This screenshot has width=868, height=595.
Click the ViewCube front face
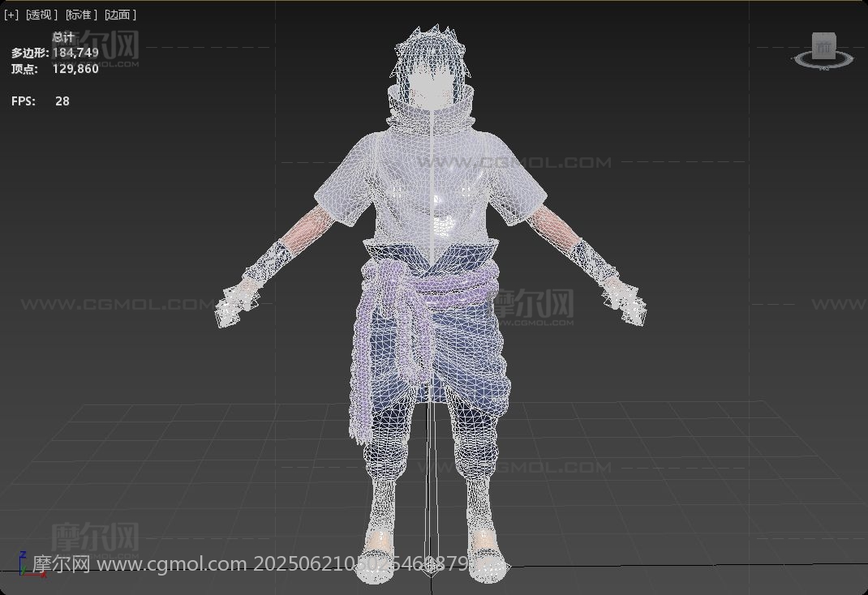pyautogui.click(x=823, y=47)
